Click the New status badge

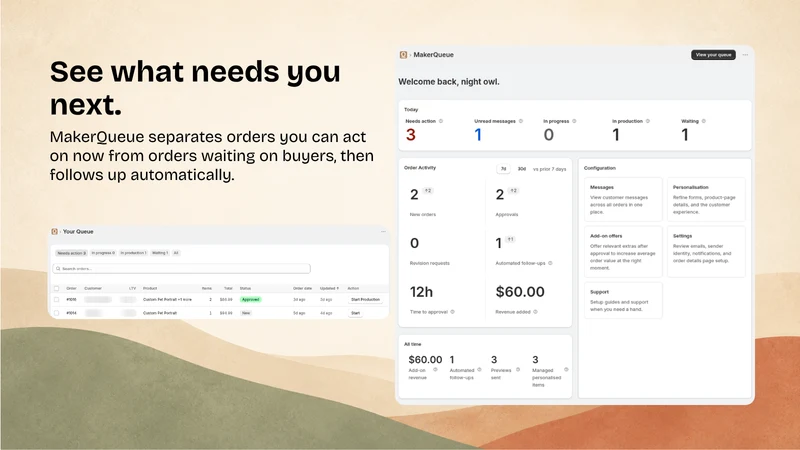(x=246, y=313)
